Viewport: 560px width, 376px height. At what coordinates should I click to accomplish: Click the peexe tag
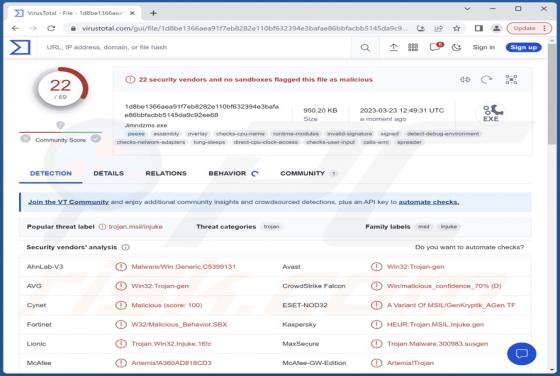point(136,134)
